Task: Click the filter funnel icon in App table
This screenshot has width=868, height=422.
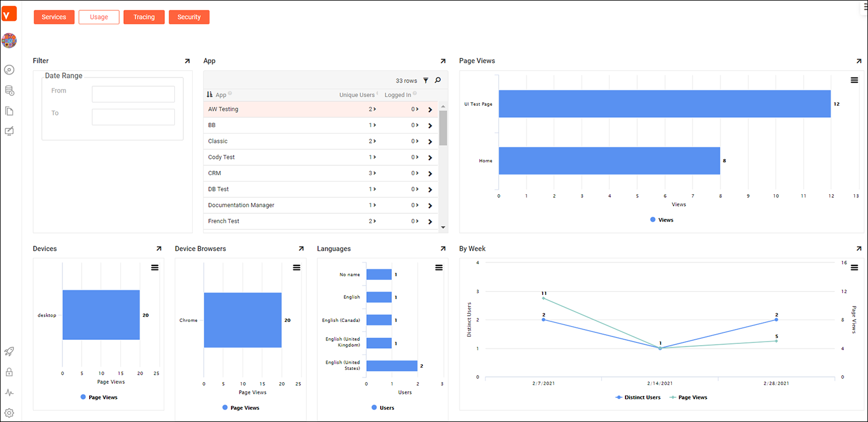Action: click(x=426, y=81)
